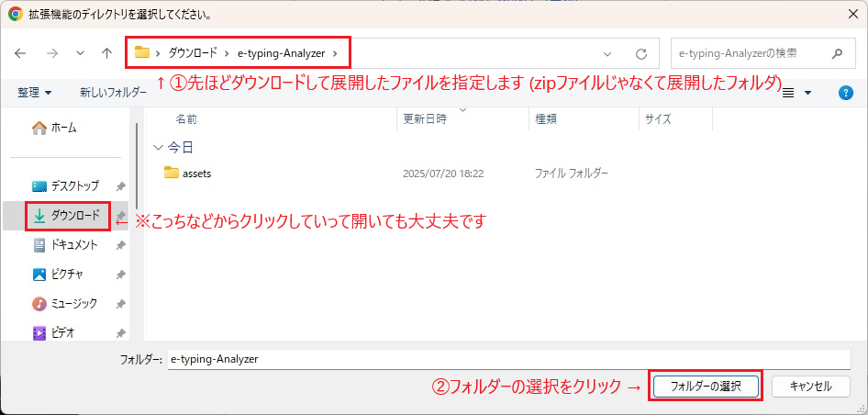This screenshot has height=415, width=868.
Task: Select e-typing-Analyzer in the address breadcrumb
Action: (x=281, y=53)
